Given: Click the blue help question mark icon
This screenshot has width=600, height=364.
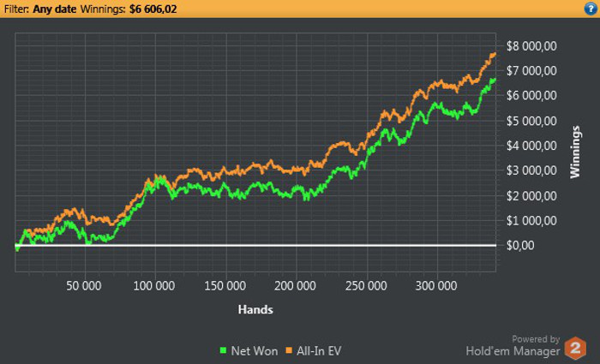Looking at the screenshot, I should [591, 8].
